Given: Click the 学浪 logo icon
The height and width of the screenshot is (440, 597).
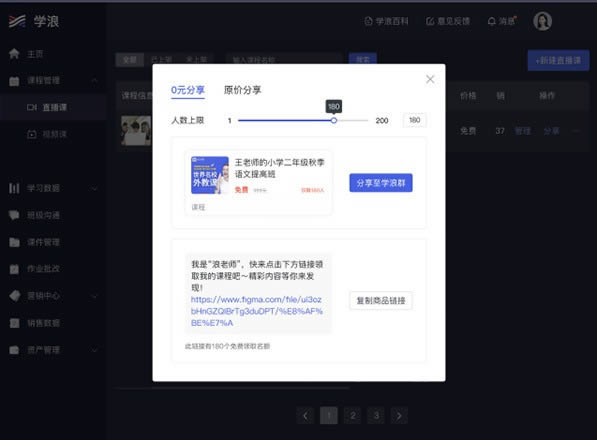Looking at the screenshot, I should click(x=17, y=21).
